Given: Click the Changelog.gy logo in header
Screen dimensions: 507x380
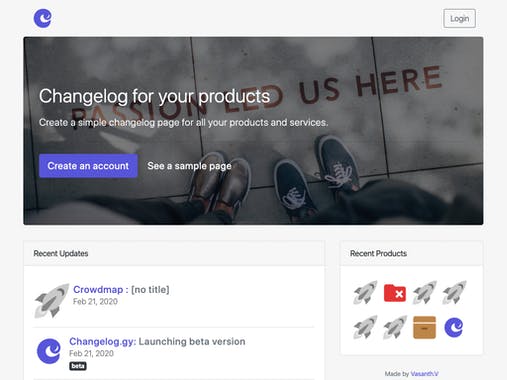Looking at the screenshot, I should point(43,18).
